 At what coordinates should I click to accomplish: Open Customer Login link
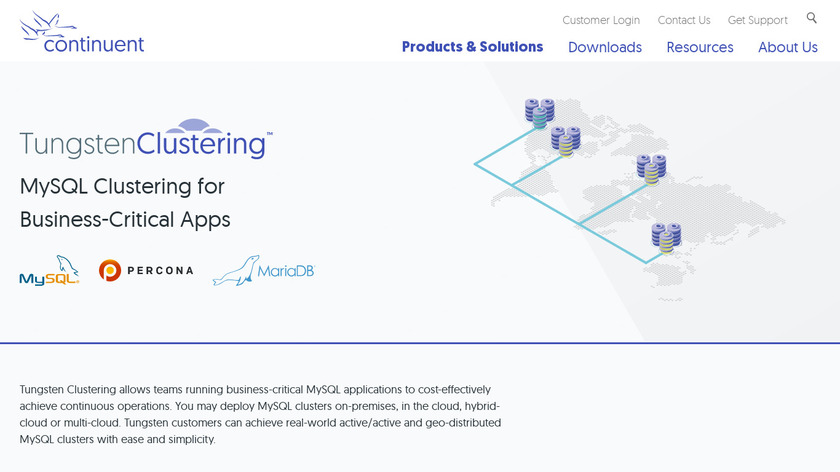(x=601, y=20)
